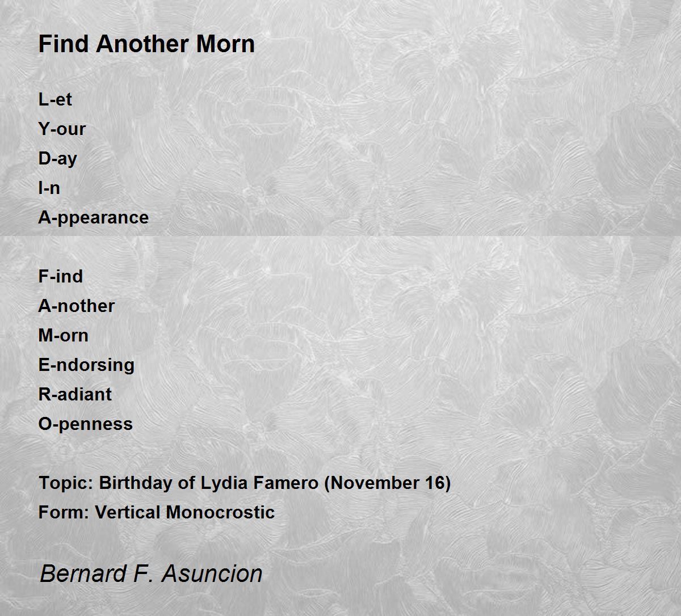Click the author name Bernard F. Asuncion
The image size is (681, 616).
[152, 573]
